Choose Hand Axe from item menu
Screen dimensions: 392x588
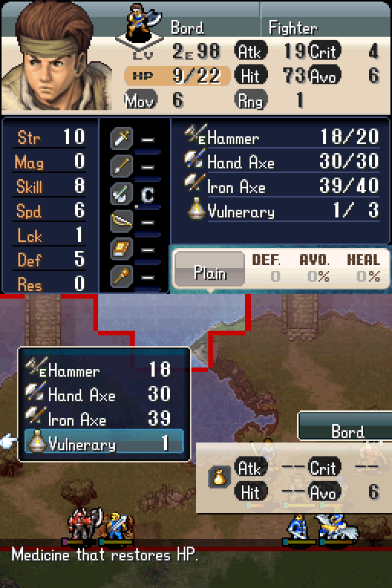104,394
